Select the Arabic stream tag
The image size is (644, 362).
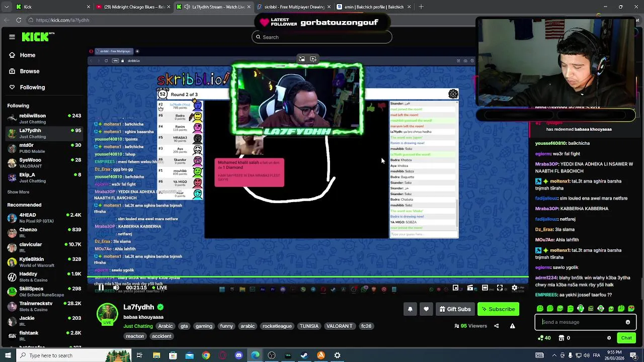165,326
